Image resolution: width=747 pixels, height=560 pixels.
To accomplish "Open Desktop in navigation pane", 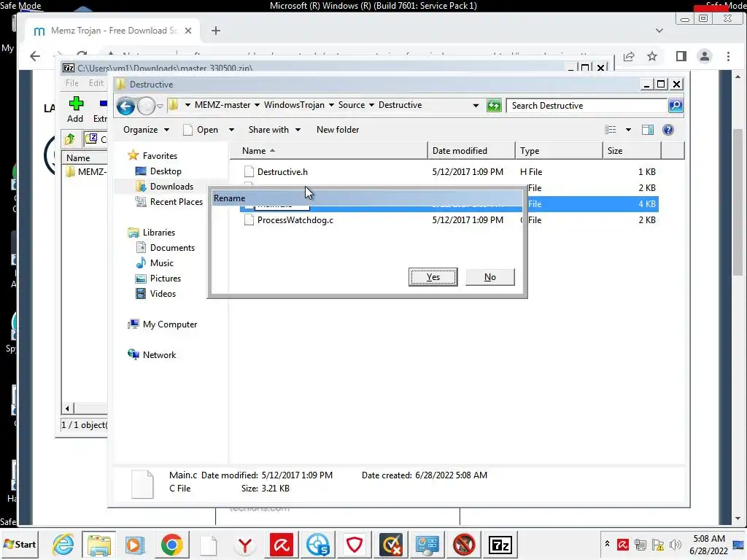I will click(166, 171).
